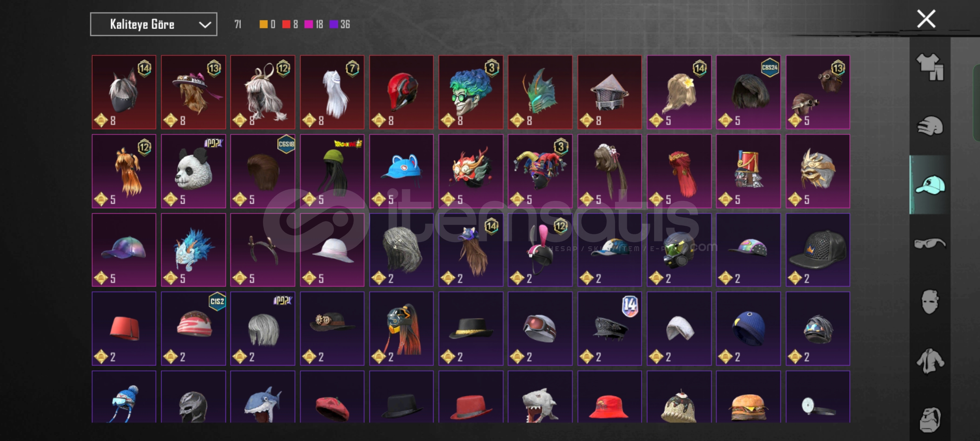Select the panda head mask item
This screenshot has width=980, height=441.
pyautogui.click(x=193, y=171)
